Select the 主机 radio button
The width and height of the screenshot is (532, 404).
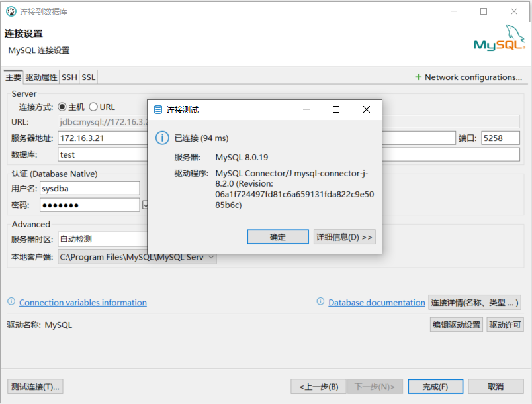point(62,107)
